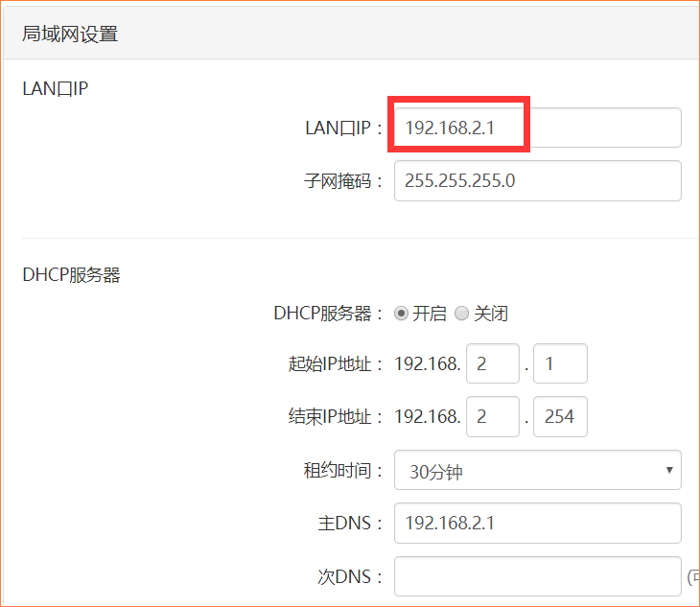700x607 pixels.
Task: Click the LAN口IP address input field
Action: [538, 128]
